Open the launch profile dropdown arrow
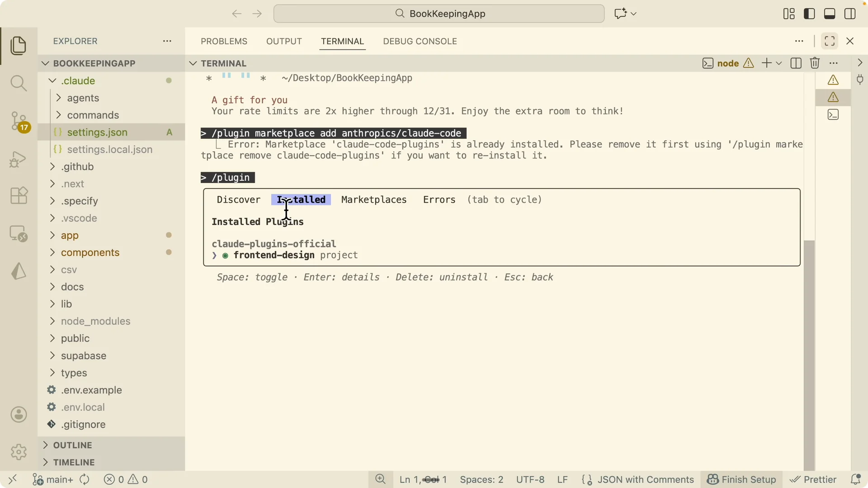868x488 pixels. pos(779,63)
